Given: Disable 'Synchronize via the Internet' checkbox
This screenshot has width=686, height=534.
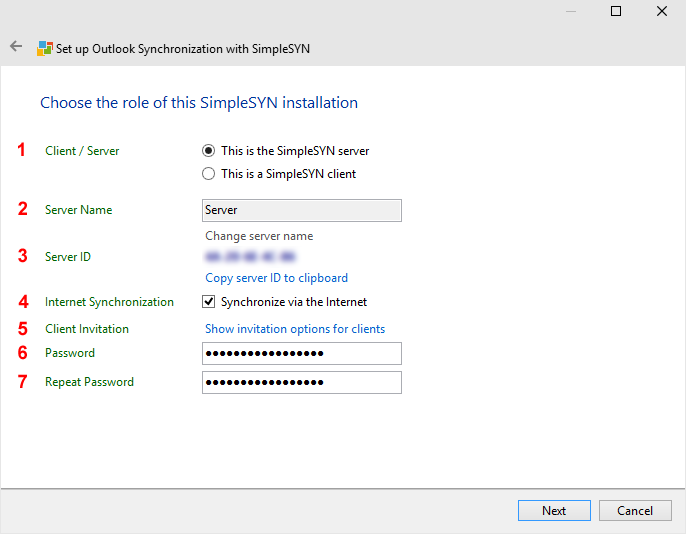Looking at the screenshot, I should (x=209, y=302).
